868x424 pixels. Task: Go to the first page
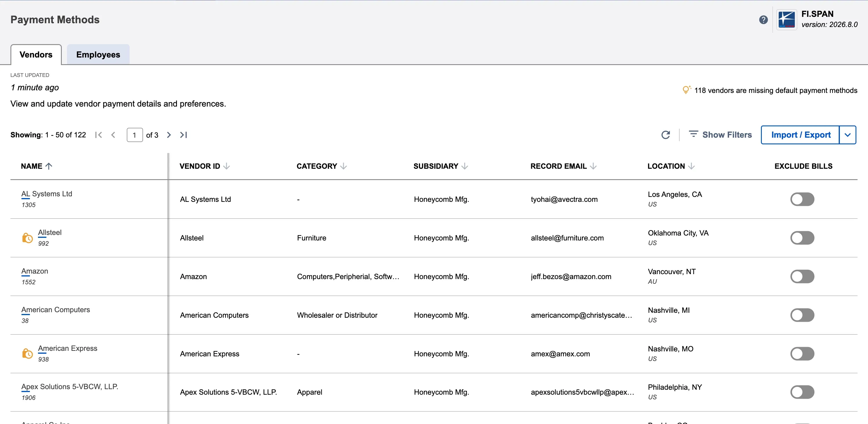pyautogui.click(x=98, y=135)
